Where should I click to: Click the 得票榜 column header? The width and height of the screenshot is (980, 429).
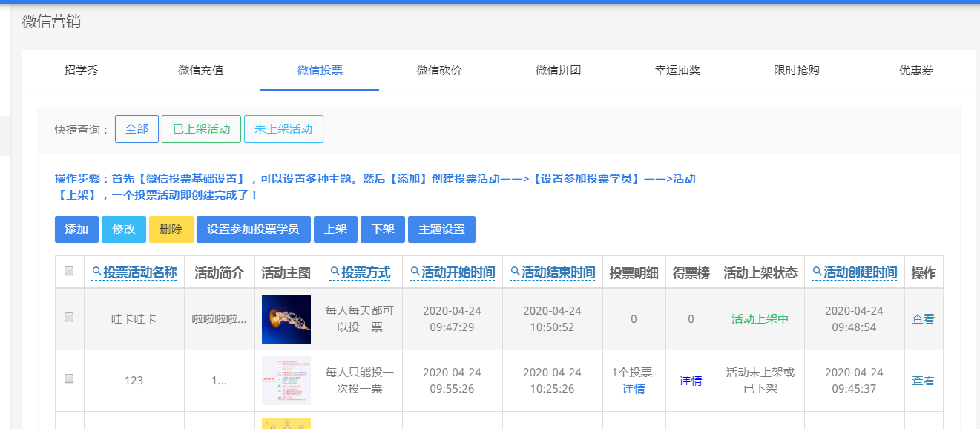[x=691, y=273]
